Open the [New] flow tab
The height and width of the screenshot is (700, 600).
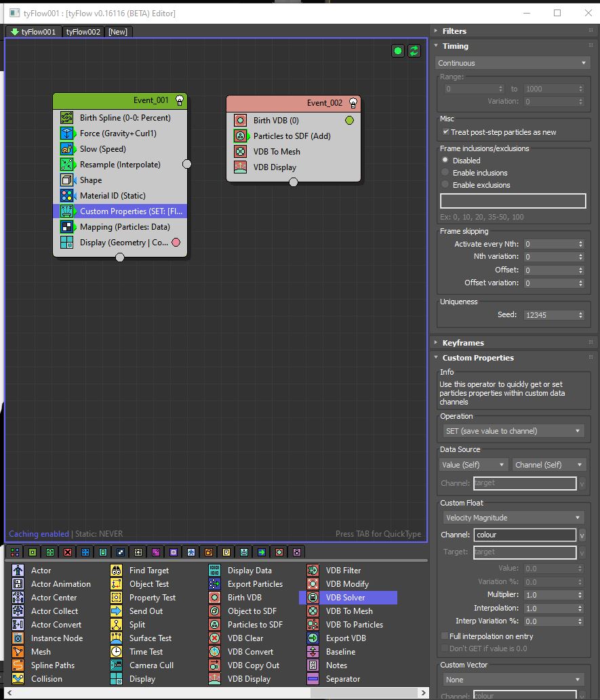tap(118, 32)
